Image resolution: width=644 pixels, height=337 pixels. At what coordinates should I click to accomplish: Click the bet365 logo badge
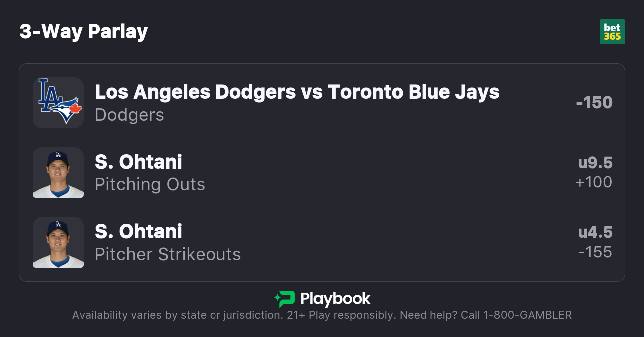612,32
